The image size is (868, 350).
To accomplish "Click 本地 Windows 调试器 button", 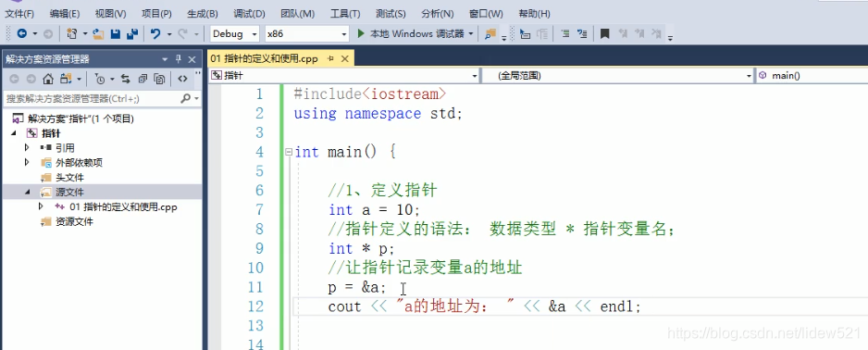I will (416, 33).
